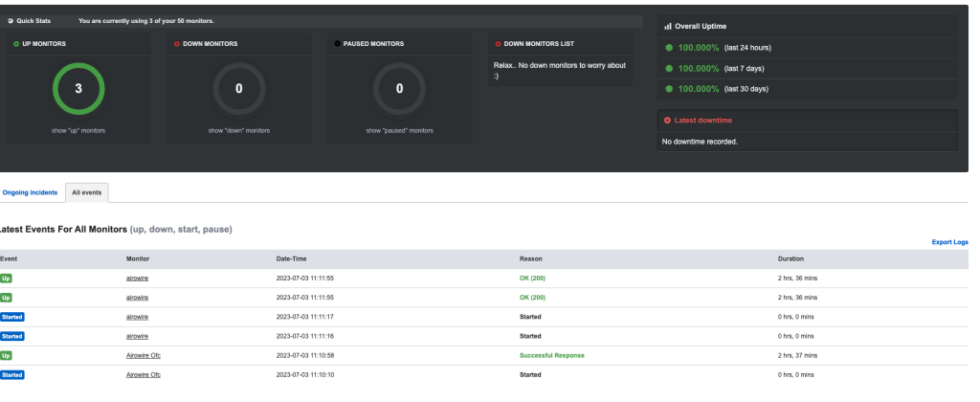Click the green dot beside last 30 days
The height and width of the screenshot is (402, 980).
point(669,89)
